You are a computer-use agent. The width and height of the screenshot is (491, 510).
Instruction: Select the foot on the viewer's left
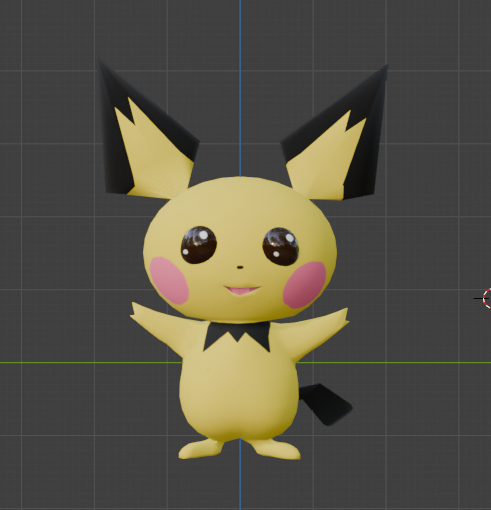point(200,449)
